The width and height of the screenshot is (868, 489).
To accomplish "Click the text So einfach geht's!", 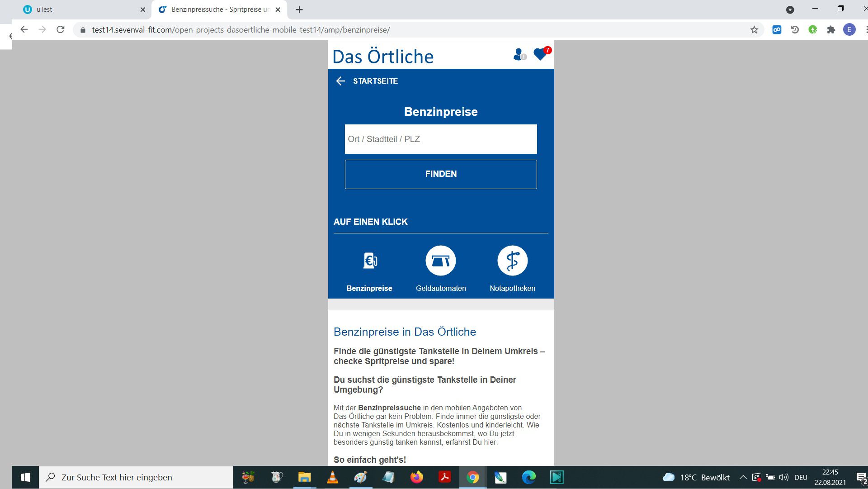I will 370,460.
